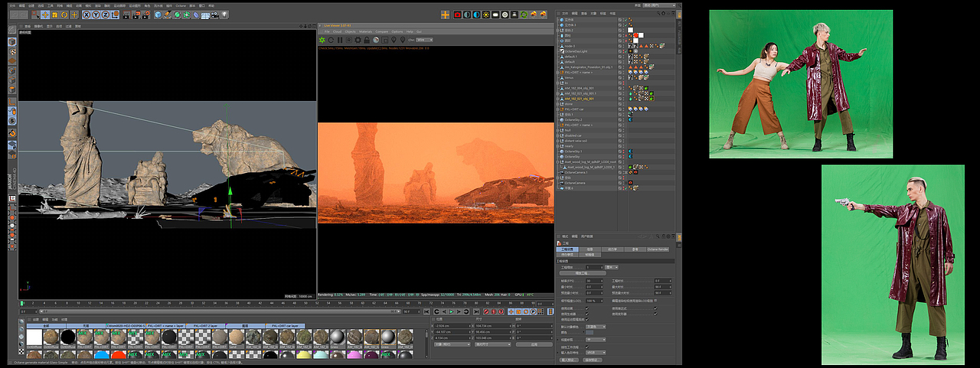Select the Move tool in top toolbar
980x368 pixels.
(x=45, y=15)
